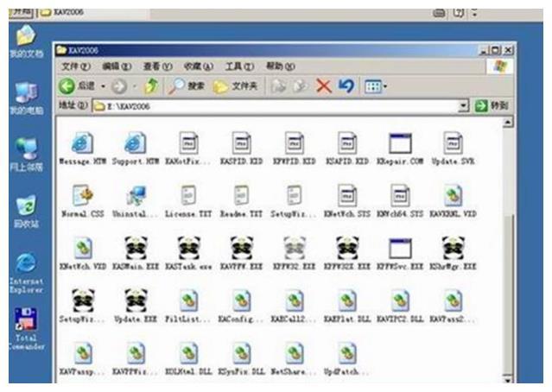The height and width of the screenshot is (392, 552).
Task: Select the Support.HTM file icon
Action: [x=136, y=142]
